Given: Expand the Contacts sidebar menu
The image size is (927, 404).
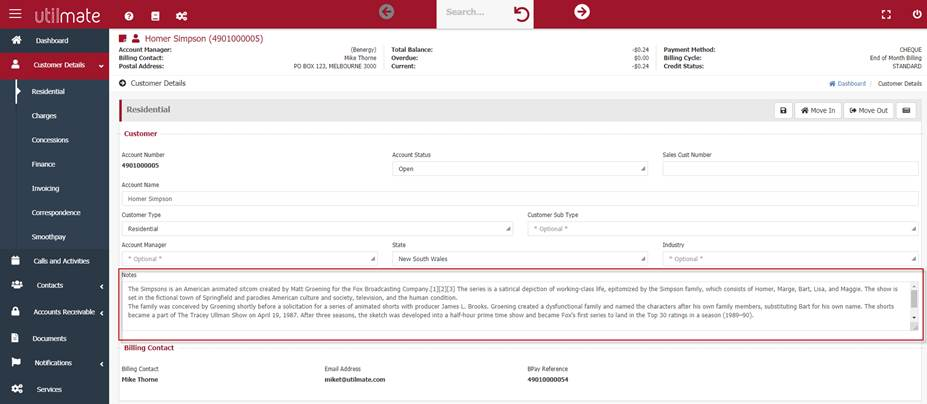Looking at the screenshot, I should 54,285.
